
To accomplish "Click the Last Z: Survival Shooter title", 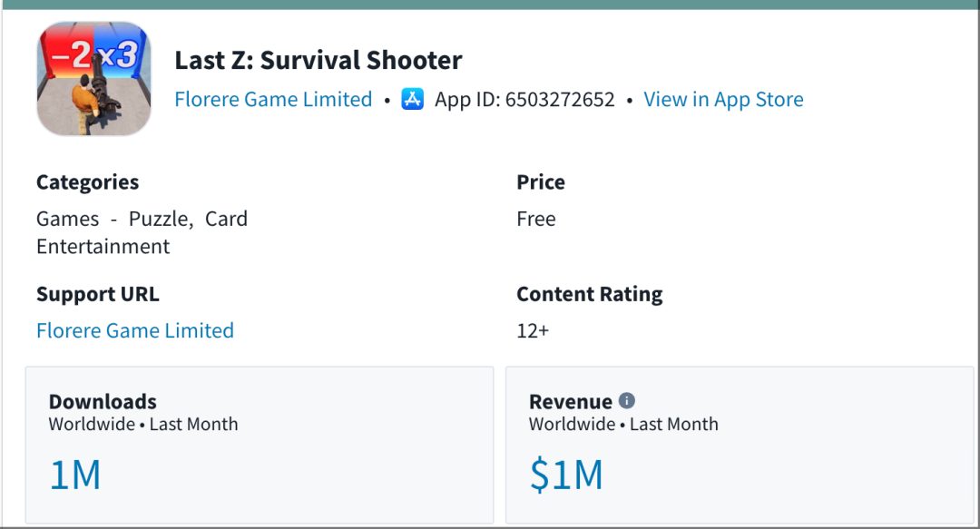I will (318, 61).
